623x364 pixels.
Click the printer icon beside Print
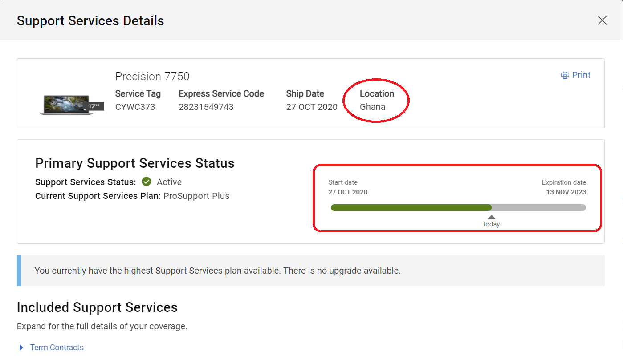pos(565,75)
